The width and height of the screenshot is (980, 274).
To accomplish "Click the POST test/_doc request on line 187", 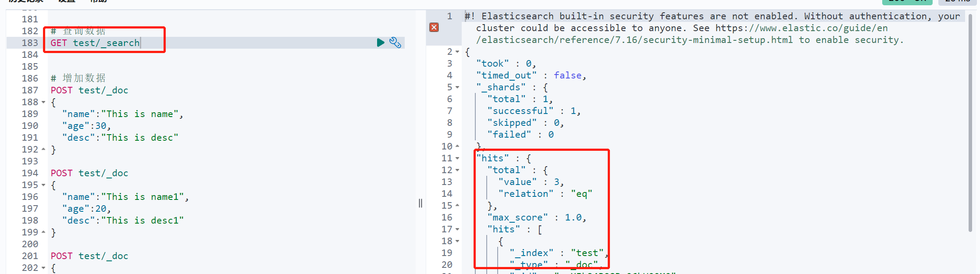I will click(x=89, y=90).
